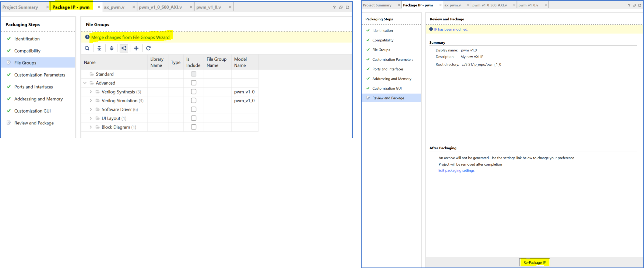644x268 pixels.
Task: Check Is Include for Verilog Synthesis
Action: [193, 92]
